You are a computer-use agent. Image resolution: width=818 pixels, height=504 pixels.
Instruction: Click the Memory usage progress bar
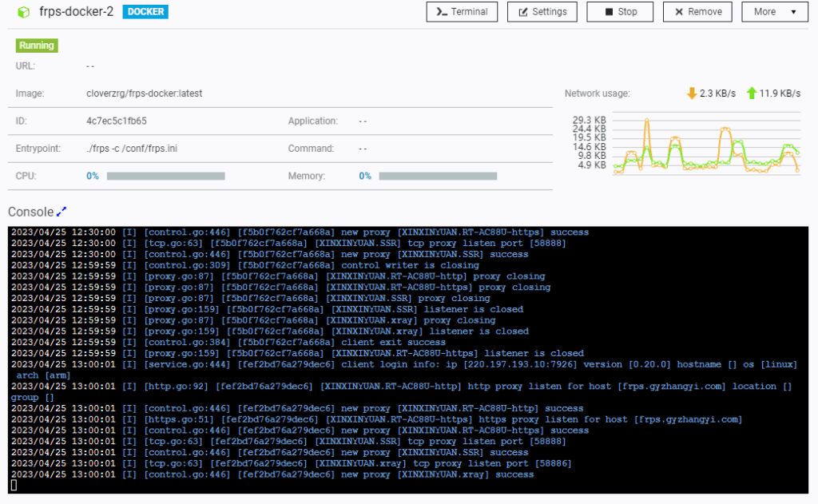pos(438,177)
